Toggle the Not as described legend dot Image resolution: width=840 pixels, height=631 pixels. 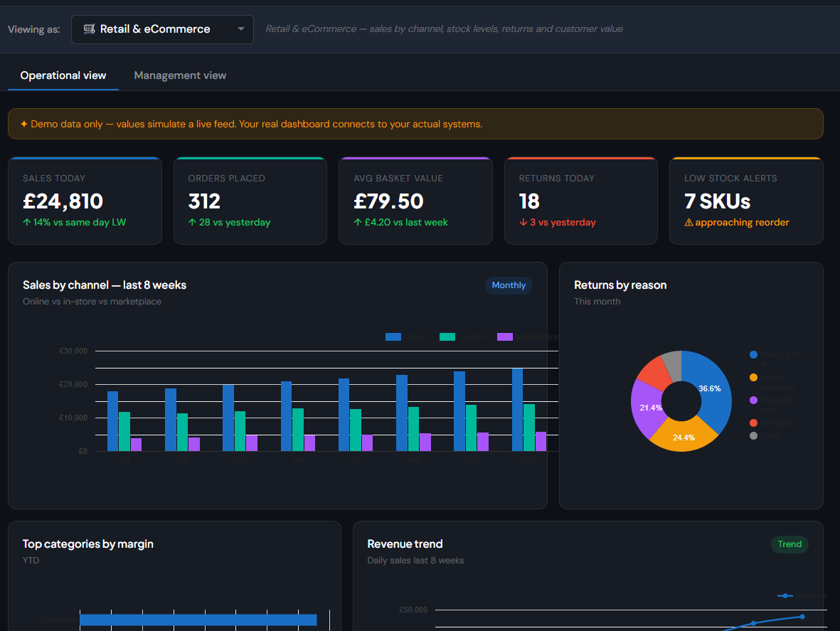pos(753,378)
